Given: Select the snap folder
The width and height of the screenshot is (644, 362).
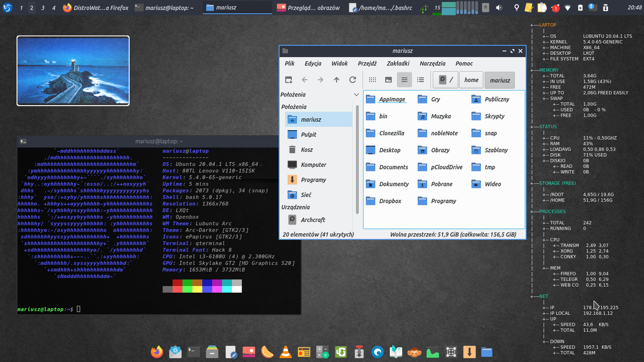Looking at the screenshot, I should point(484,133).
